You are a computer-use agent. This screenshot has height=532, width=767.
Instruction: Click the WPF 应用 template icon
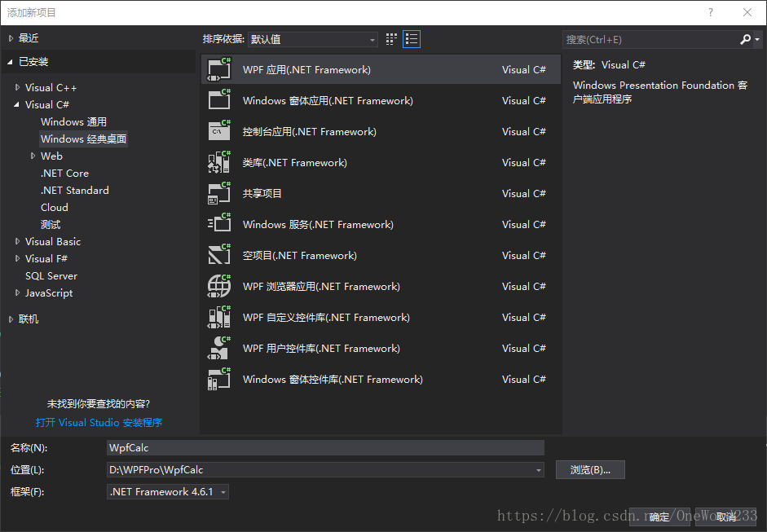pos(219,69)
